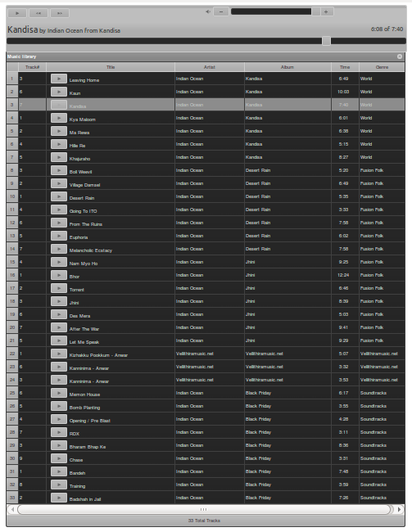
Task: Play the Khajuraho track
Action: pyautogui.click(x=59, y=157)
